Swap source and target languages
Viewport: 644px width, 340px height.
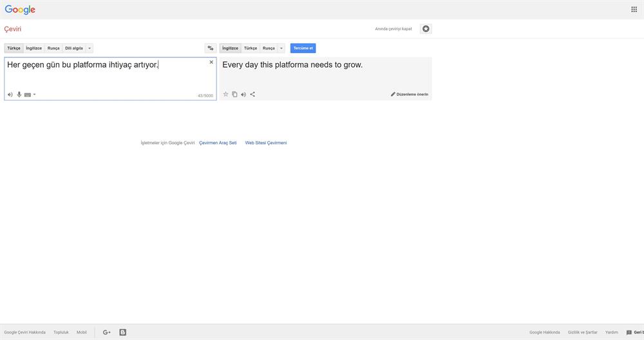[x=210, y=48]
